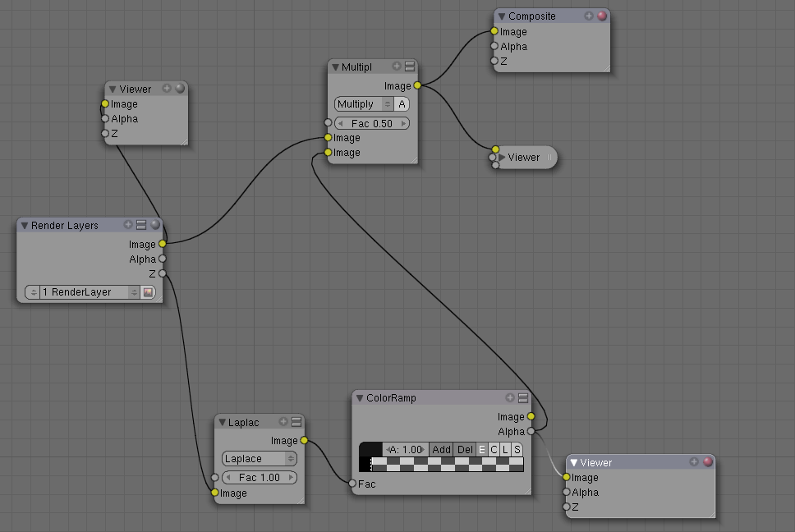
Task: Click the black color swatch on ColorRamp
Action: tap(370, 449)
